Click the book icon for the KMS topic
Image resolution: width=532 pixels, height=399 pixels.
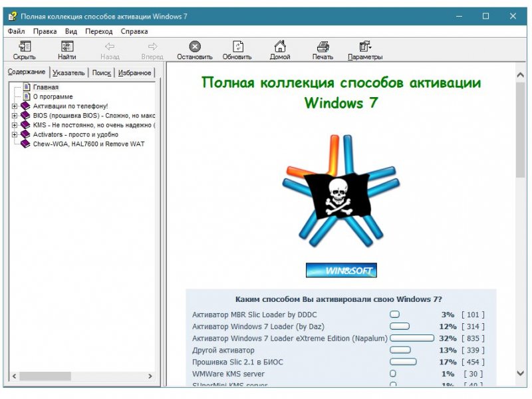coord(25,125)
